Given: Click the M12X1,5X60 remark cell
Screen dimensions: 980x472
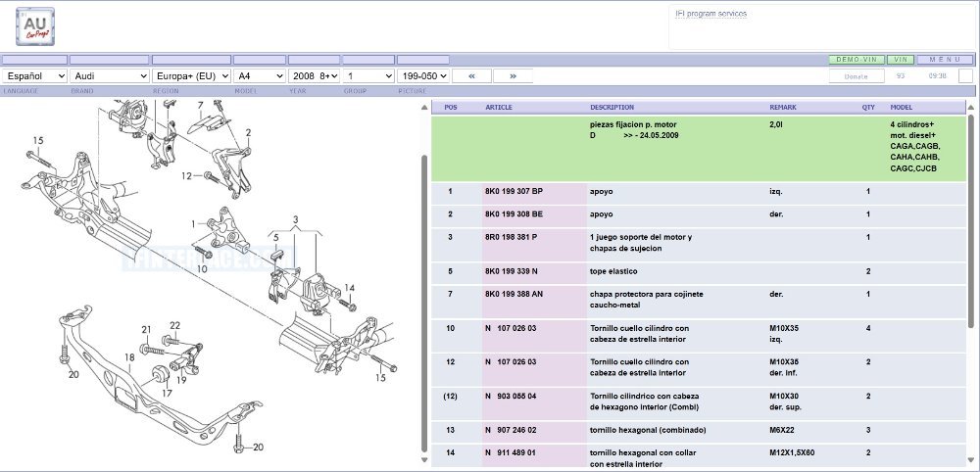Looking at the screenshot, I should point(794,452).
